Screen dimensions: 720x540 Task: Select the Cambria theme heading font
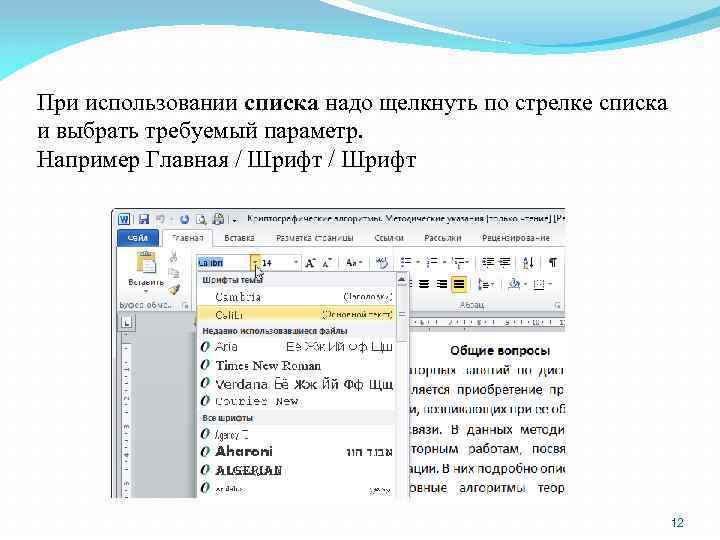(296, 297)
